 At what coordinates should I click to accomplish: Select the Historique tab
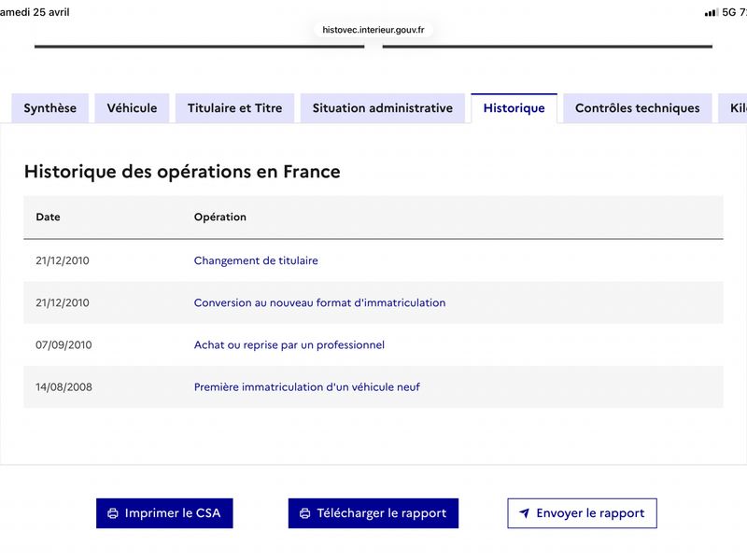click(x=514, y=108)
